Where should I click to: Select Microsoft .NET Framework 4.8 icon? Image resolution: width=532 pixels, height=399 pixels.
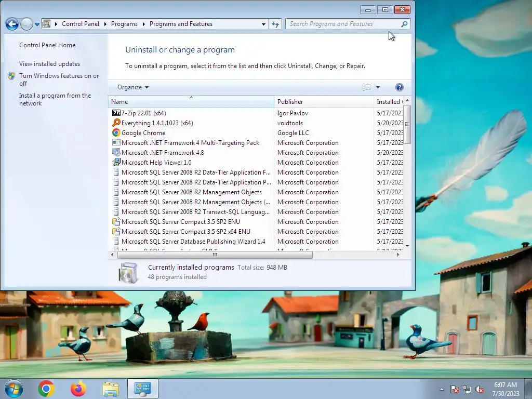[116, 152]
